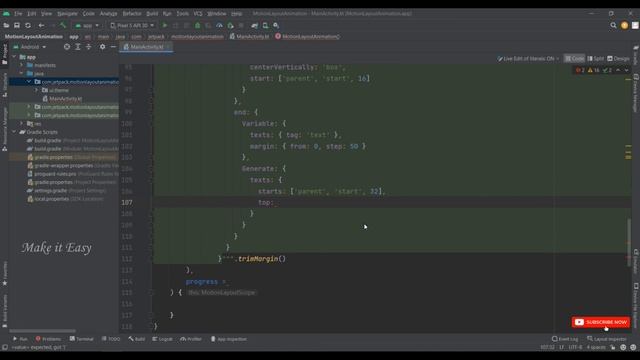Open the Pixel 5 API 30 device dropdown
Viewport: 640px width, 360px height.
tap(132, 25)
